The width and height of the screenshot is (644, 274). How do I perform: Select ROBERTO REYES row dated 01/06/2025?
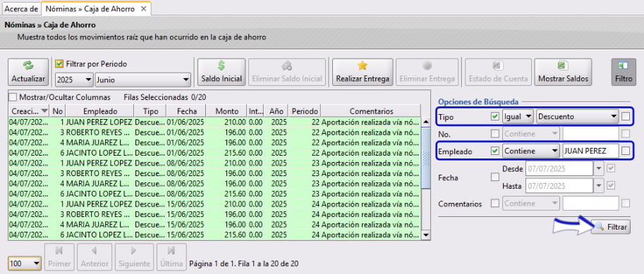[214, 132]
